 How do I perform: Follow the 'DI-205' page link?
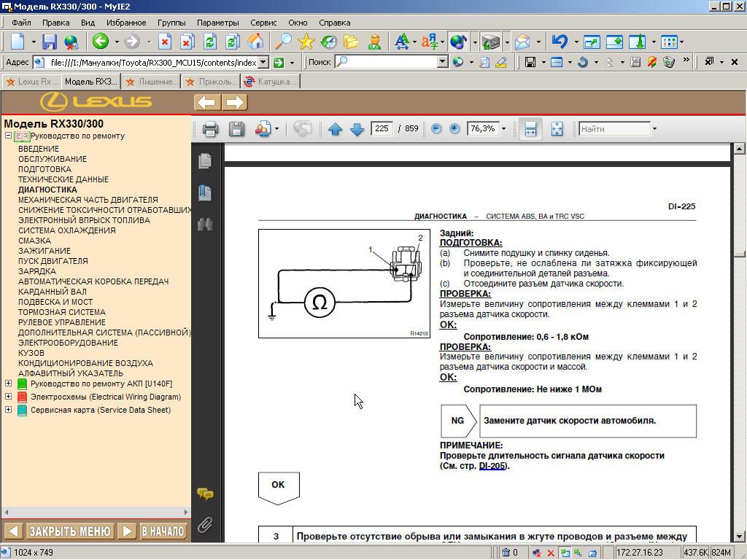pyautogui.click(x=492, y=466)
